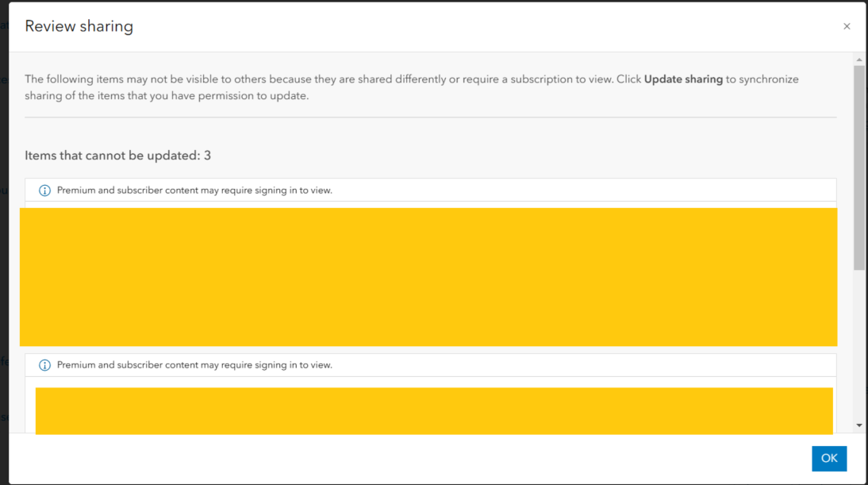Screen dimensions: 868x485
Task: Click the 'Review sharing' dialog title
Action: [x=79, y=26]
